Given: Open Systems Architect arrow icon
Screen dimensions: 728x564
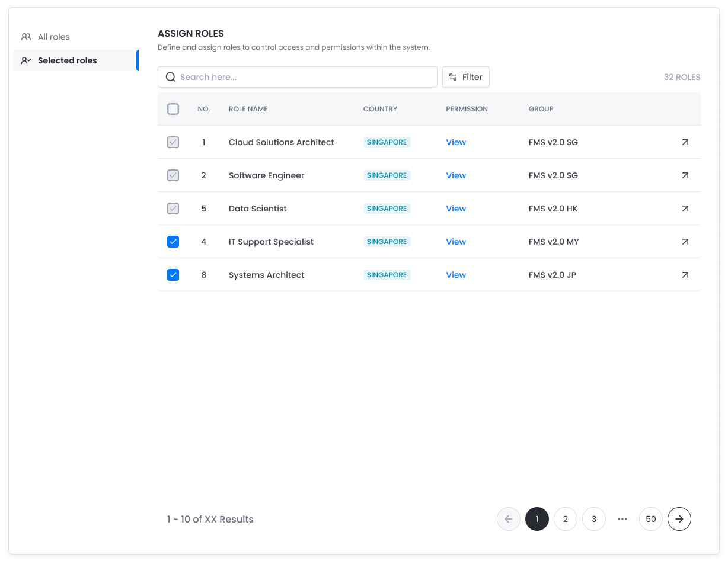Looking at the screenshot, I should click(685, 275).
